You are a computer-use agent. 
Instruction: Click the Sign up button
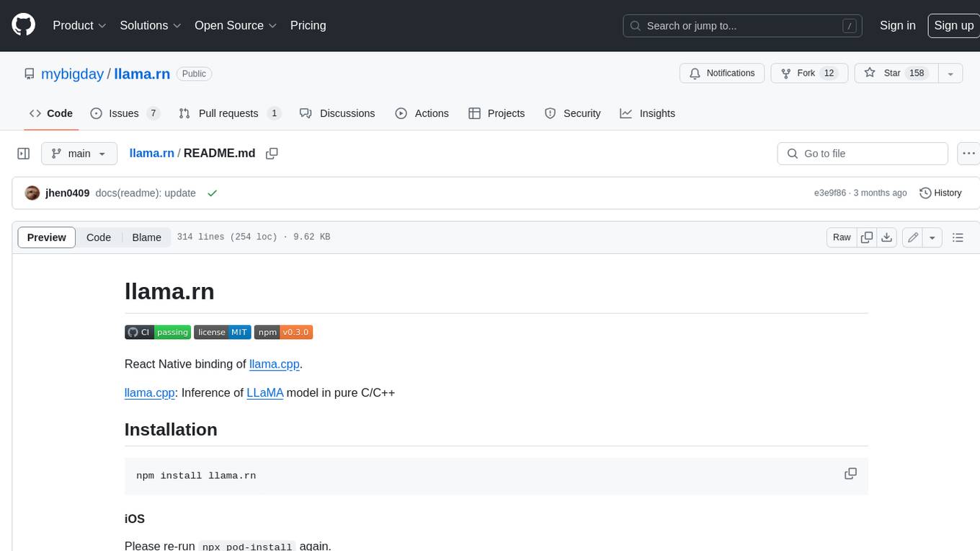coord(953,25)
